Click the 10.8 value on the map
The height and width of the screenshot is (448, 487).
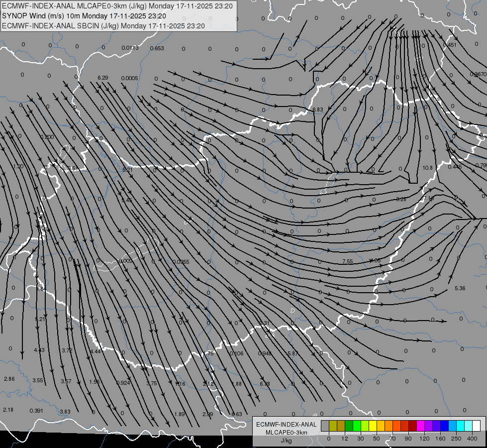point(427,168)
